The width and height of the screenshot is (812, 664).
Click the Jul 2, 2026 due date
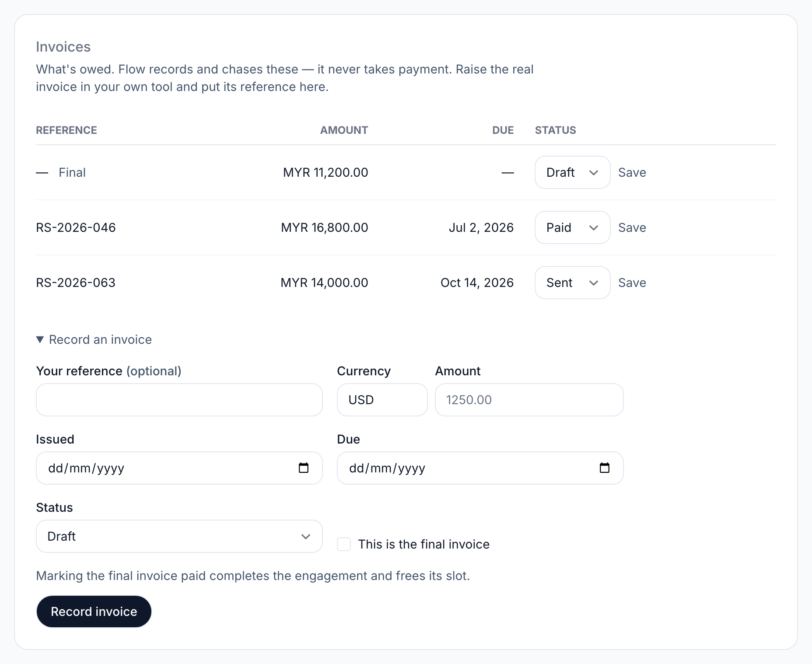coord(481,227)
